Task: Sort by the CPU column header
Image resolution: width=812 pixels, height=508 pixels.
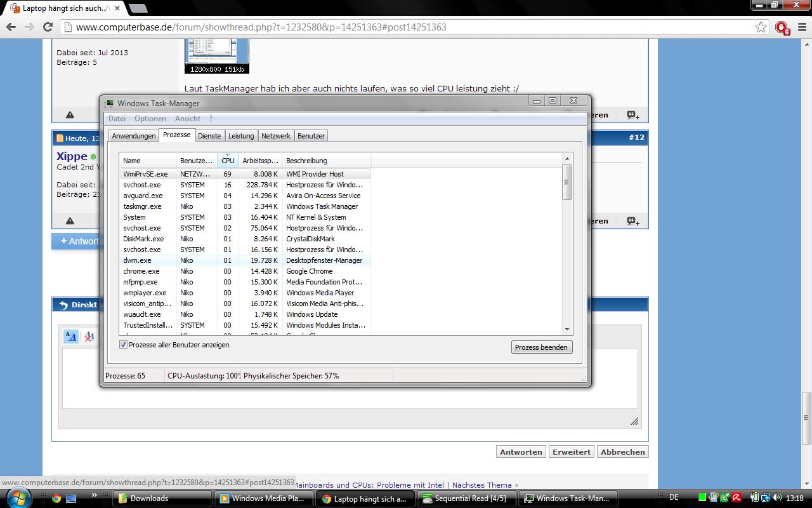Action: click(x=228, y=161)
